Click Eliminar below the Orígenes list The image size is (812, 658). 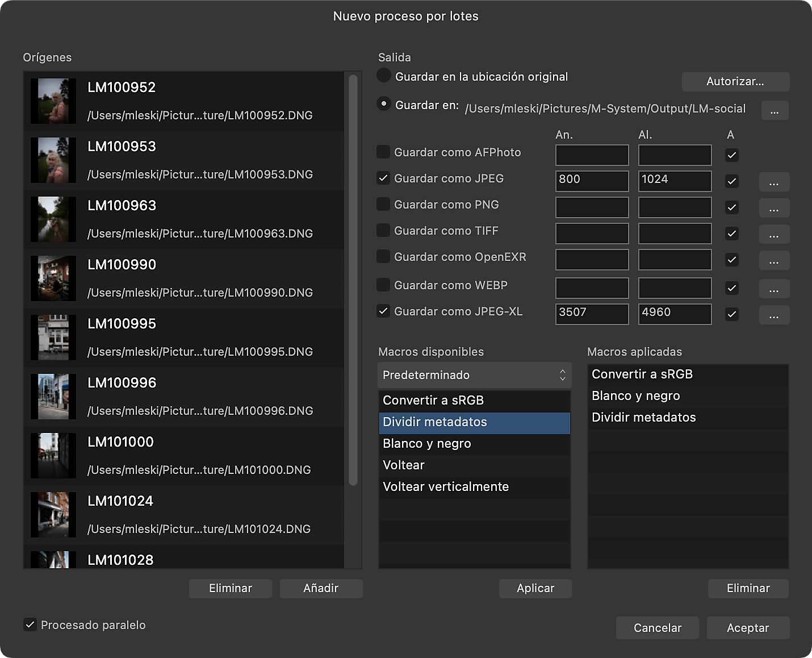coord(231,588)
